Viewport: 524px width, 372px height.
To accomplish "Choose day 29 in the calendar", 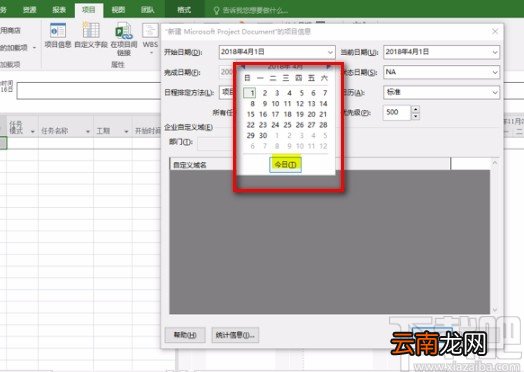I will (251, 135).
